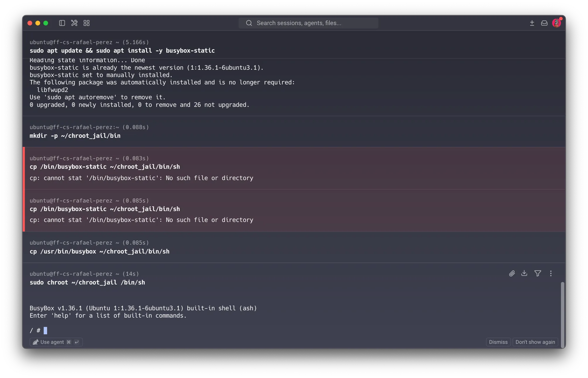Click the (14s) prompt header line
588x378 pixels.
pos(84,274)
